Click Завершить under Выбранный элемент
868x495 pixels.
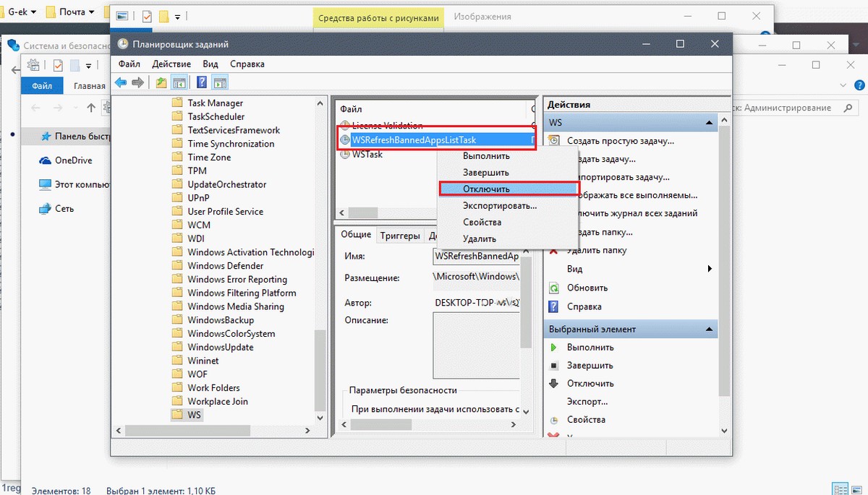(x=590, y=366)
